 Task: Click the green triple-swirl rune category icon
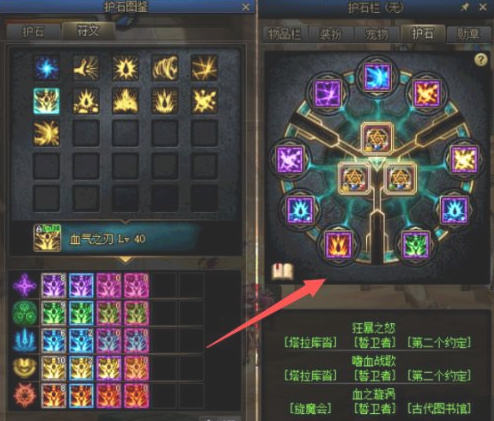pos(25,313)
